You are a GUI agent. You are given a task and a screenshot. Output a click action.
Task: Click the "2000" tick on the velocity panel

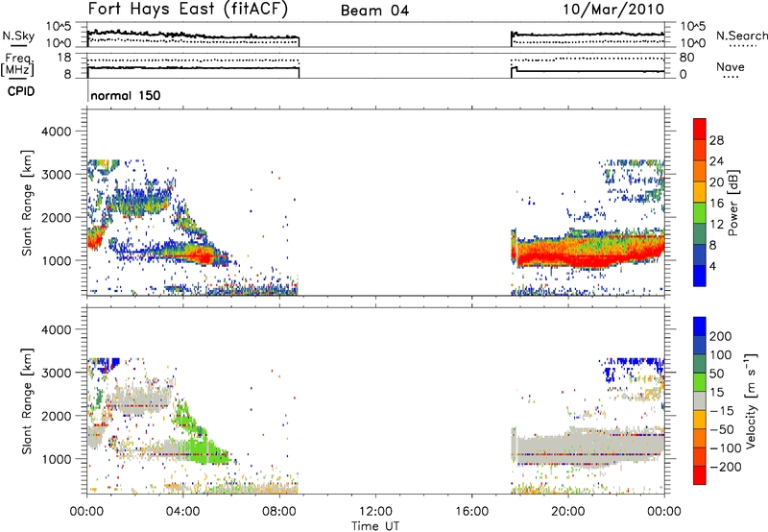point(57,416)
